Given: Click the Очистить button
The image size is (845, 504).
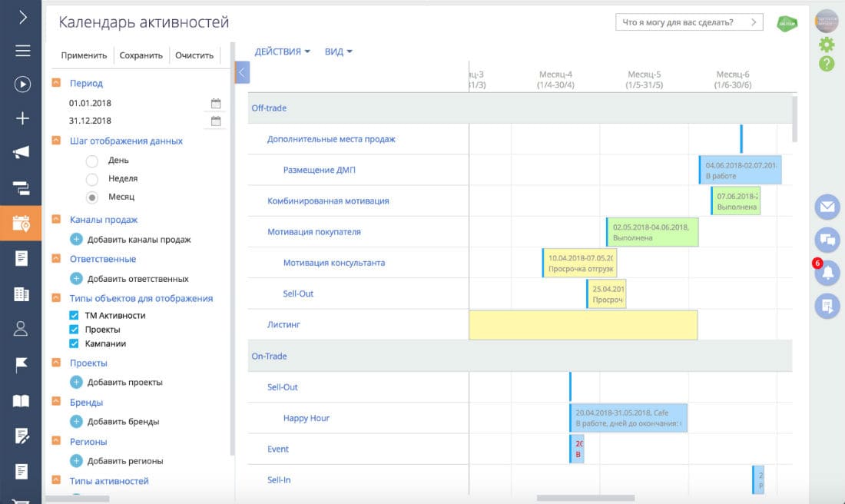Looking at the screenshot, I should coord(194,55).
